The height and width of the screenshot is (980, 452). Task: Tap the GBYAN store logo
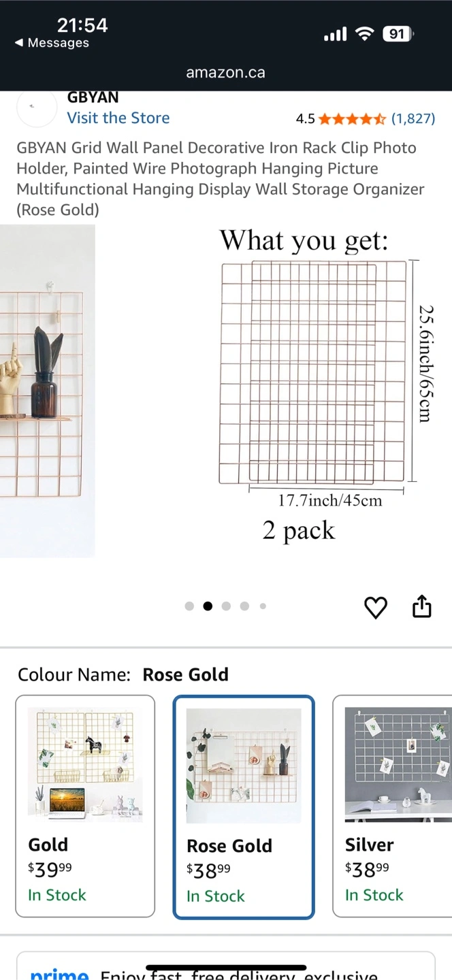37,108
